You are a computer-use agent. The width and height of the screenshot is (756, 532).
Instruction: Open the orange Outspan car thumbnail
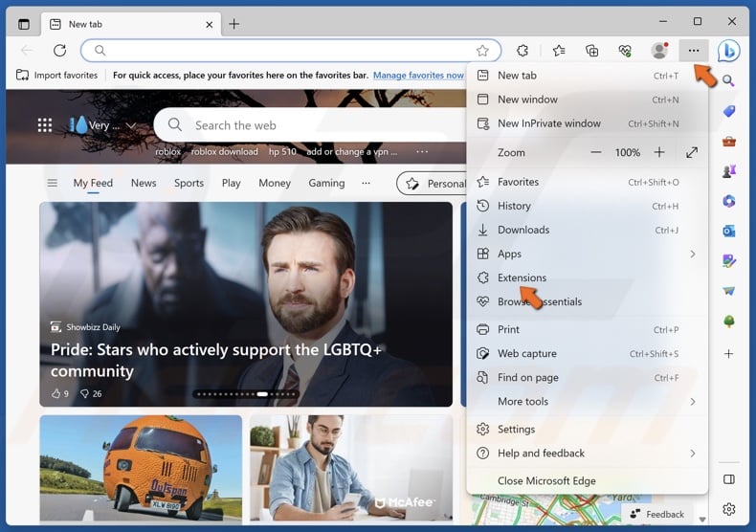[x=141, y=469]
